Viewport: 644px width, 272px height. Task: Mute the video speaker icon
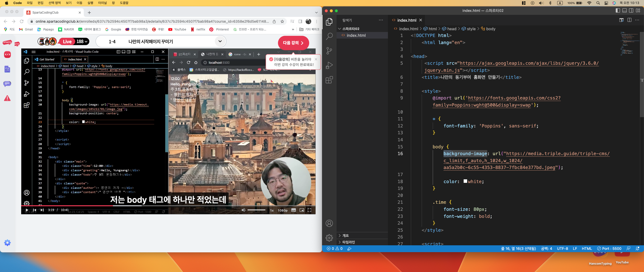(x=243, y=210)
